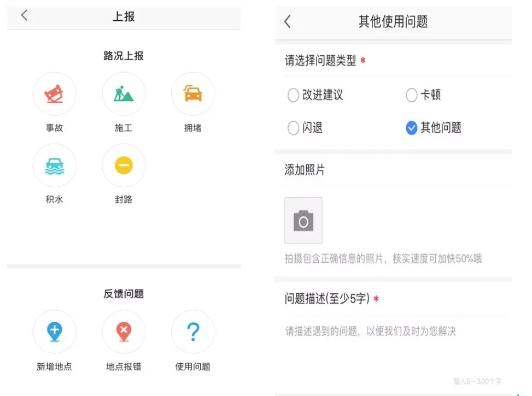The image size is (532, 396).
Task: Click the 其他使用问题 page title
Action: (x=393, y=22)
